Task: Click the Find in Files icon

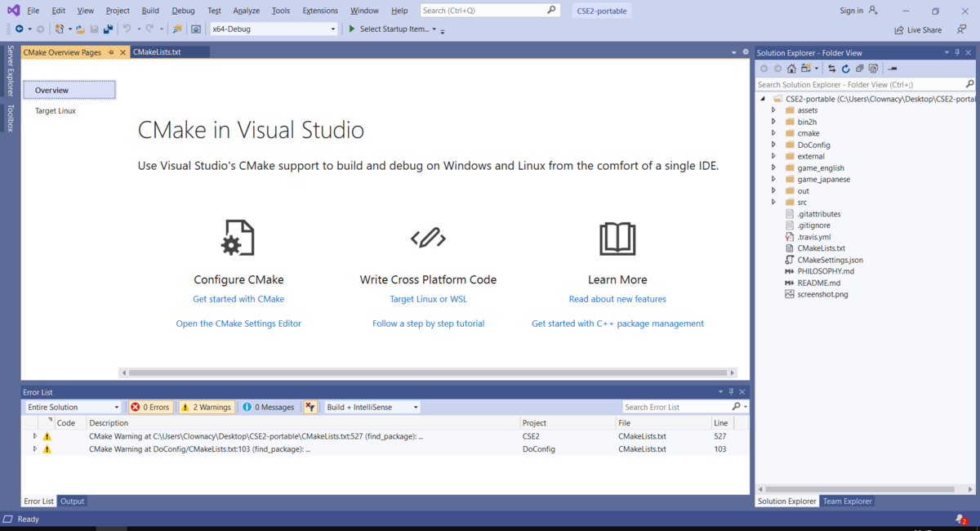Action: point(177,29)
